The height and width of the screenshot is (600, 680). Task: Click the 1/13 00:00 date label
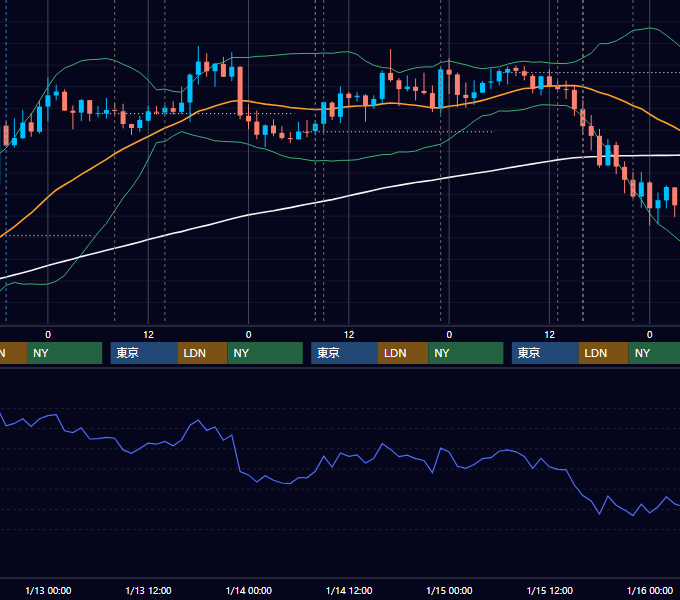[48, 590]
